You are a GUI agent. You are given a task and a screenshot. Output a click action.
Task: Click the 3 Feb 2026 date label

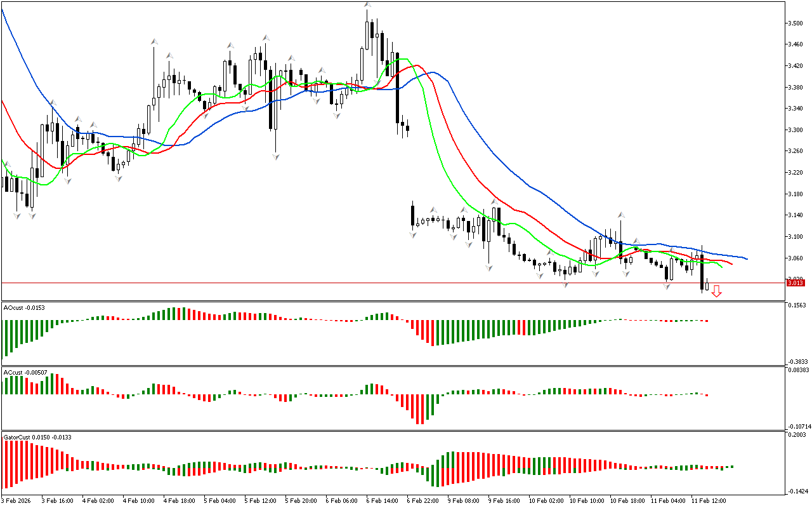[18, 500]
